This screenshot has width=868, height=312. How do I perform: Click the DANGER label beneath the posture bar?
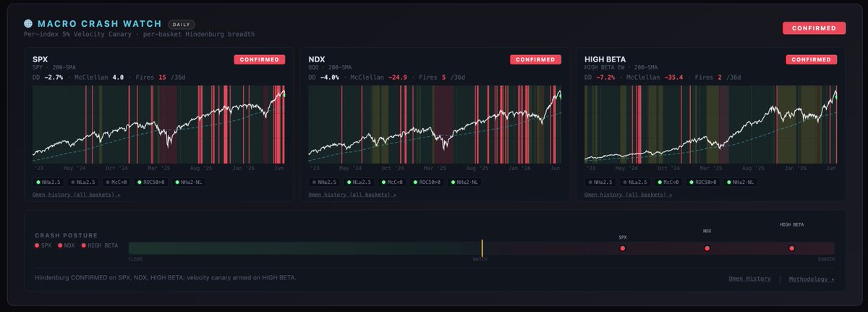click(826, 258)
